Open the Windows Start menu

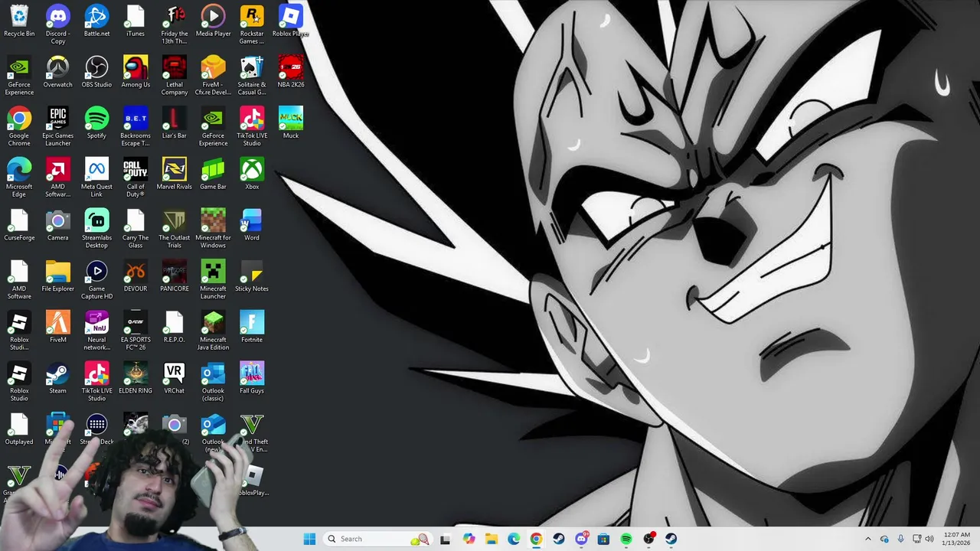(309, 539)
